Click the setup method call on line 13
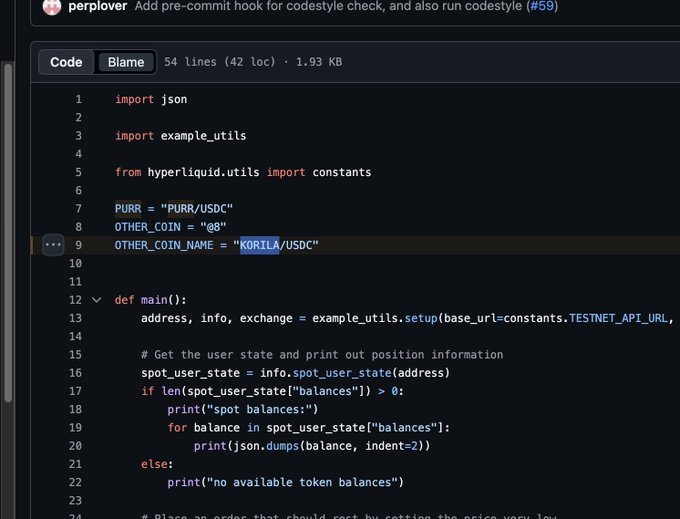Image resolution: width=680 pixels, height=519 pixels. click(x=421, y=318)
